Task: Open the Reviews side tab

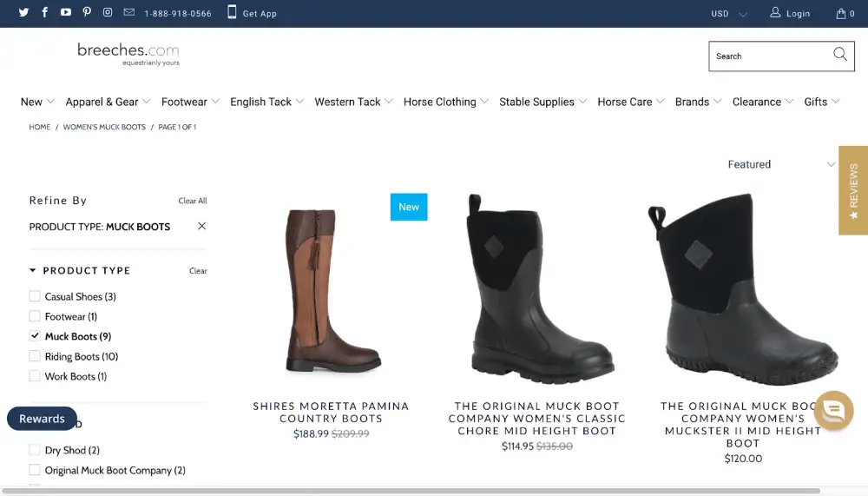Action: point(853,190)
